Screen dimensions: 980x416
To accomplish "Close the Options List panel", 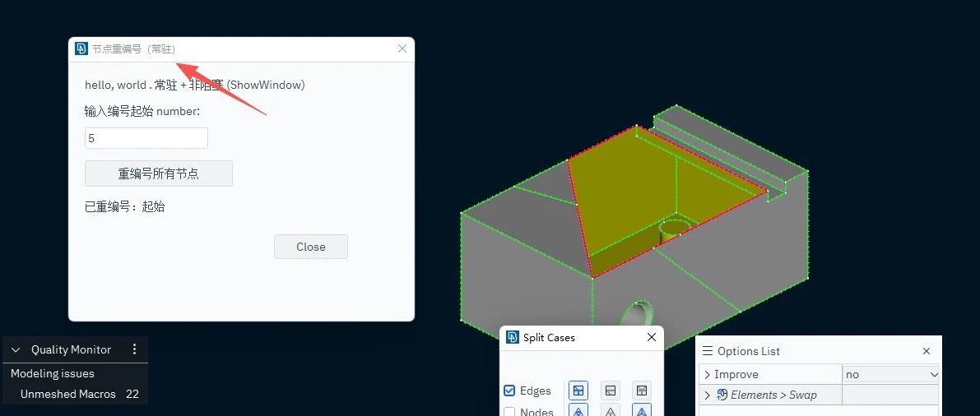I will (927, 351).
